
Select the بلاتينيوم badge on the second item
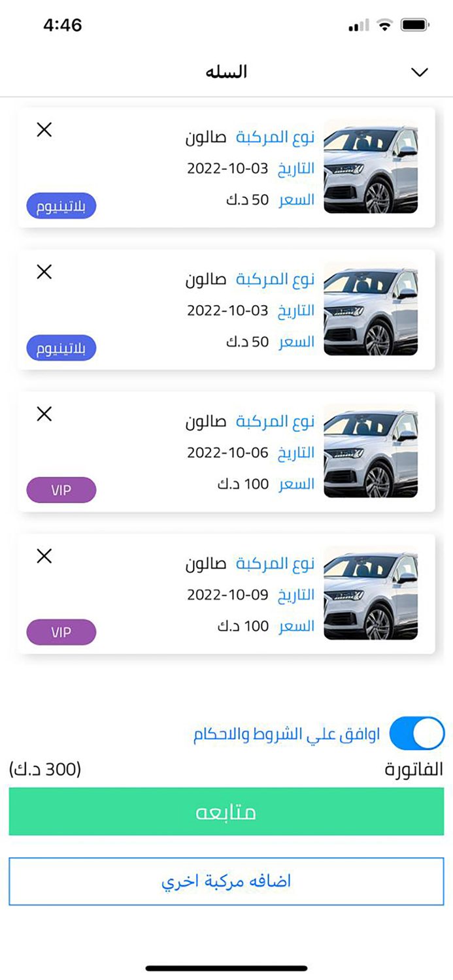[61, 348]
